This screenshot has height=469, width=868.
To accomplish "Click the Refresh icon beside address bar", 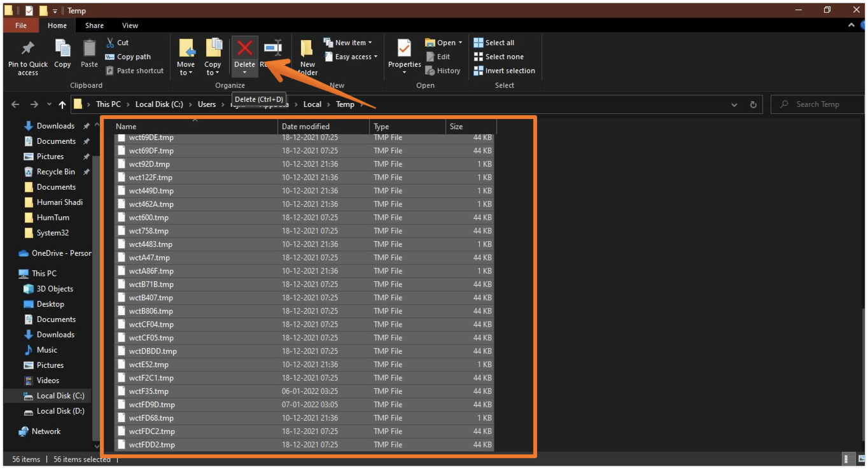I will [753, 104].
